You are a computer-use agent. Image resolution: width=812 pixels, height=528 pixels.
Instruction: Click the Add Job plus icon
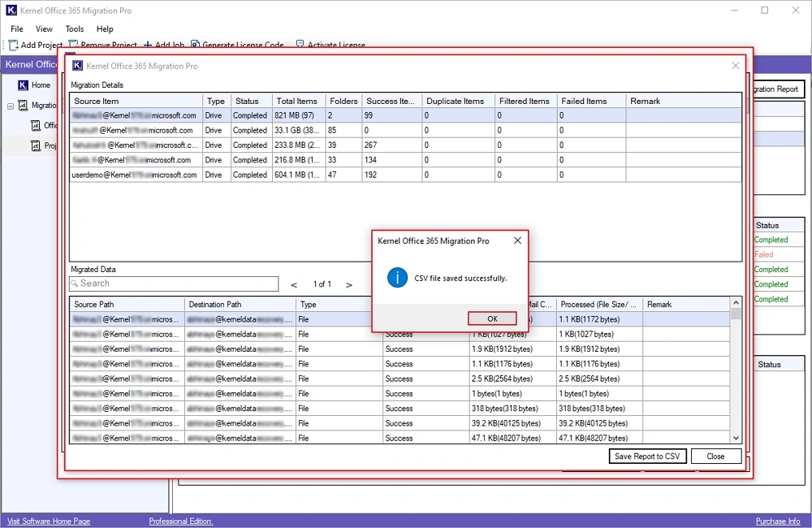tap(146, 45)
